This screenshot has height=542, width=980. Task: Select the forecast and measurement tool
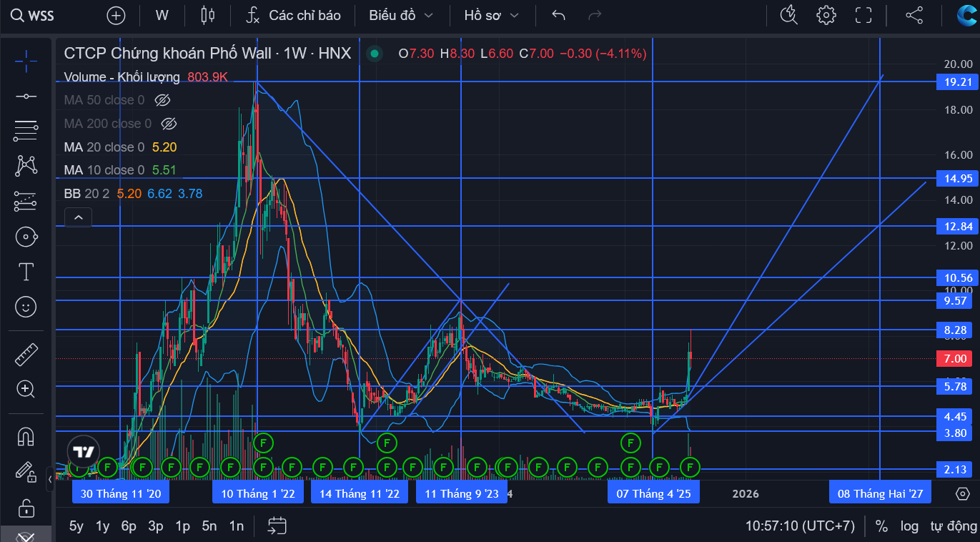[26, 201]
